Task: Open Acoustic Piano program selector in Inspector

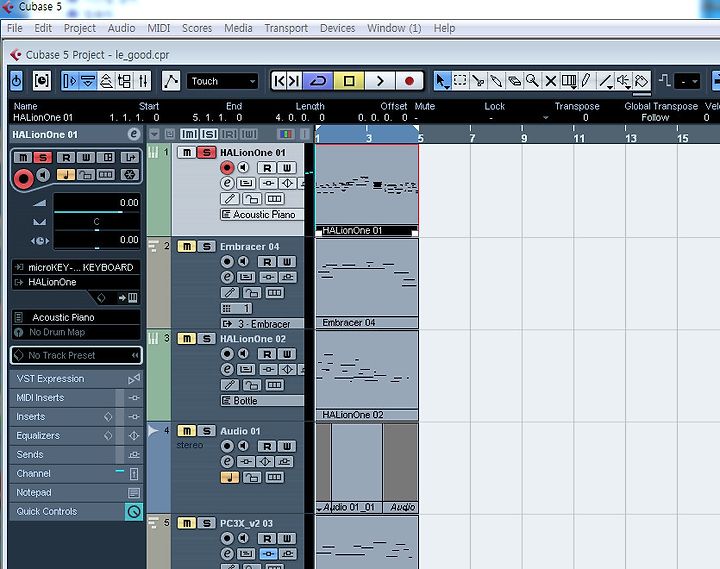Action: pos(76,317)
